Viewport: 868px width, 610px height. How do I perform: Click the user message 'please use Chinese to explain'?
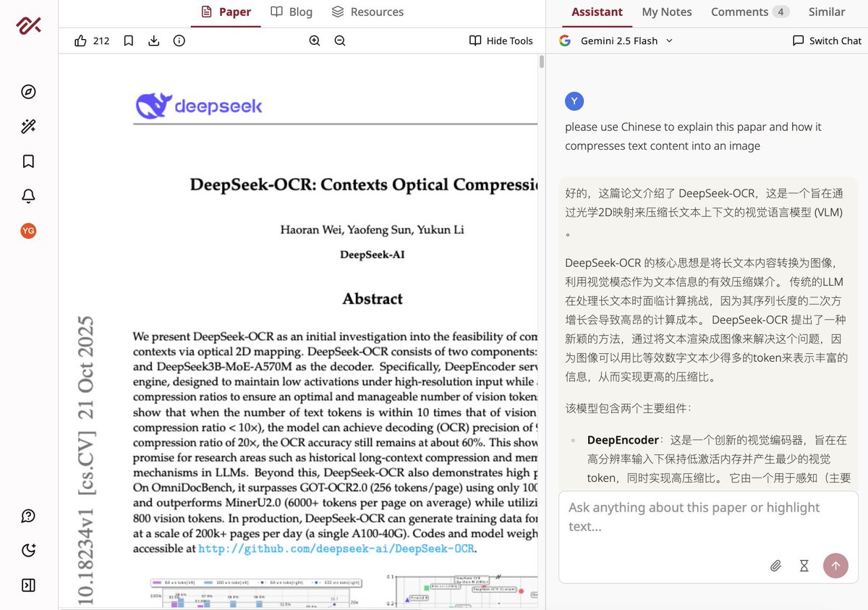693,136
